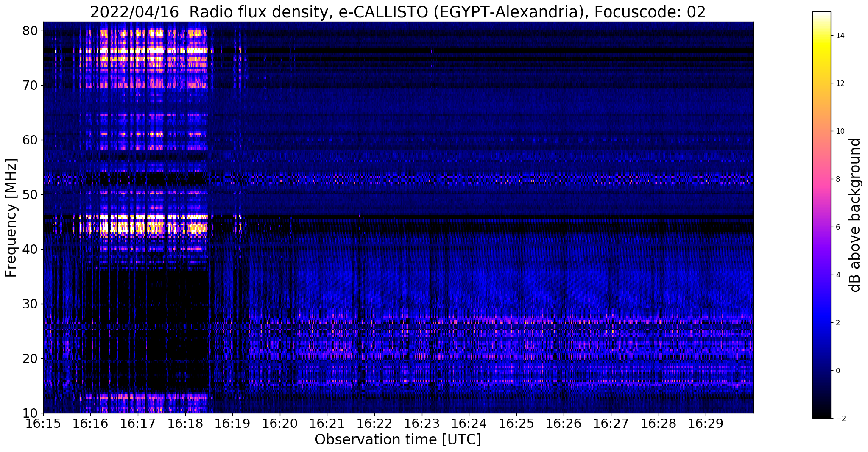868x452 pixels.
Task: Click the colorbar tick label 6
Action: point(837,227)
